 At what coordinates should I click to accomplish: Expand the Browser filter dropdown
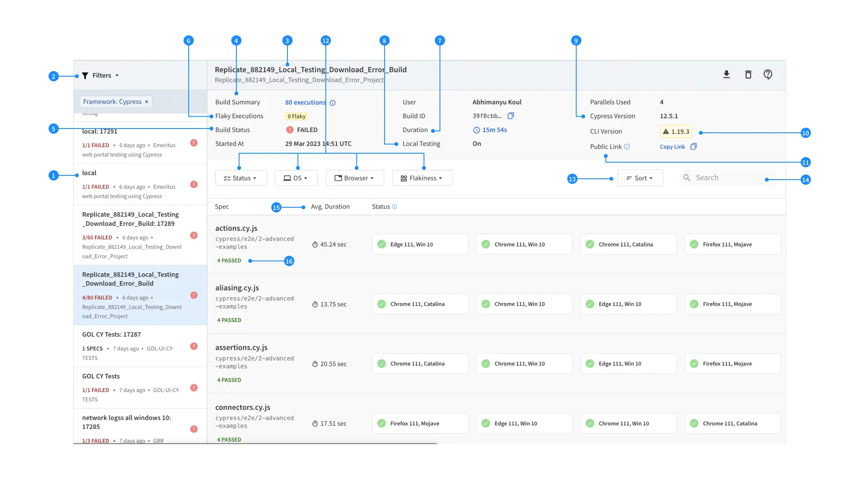[354, 178]
